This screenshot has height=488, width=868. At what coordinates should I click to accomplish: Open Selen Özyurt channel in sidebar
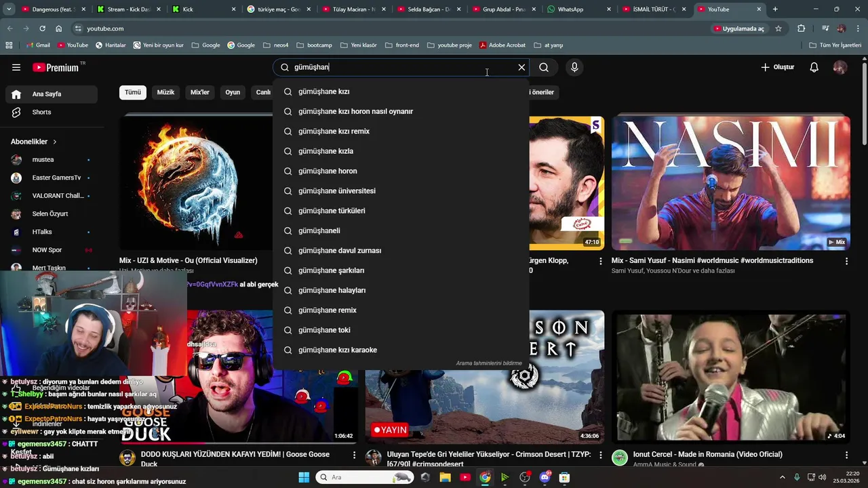(51, 213)
